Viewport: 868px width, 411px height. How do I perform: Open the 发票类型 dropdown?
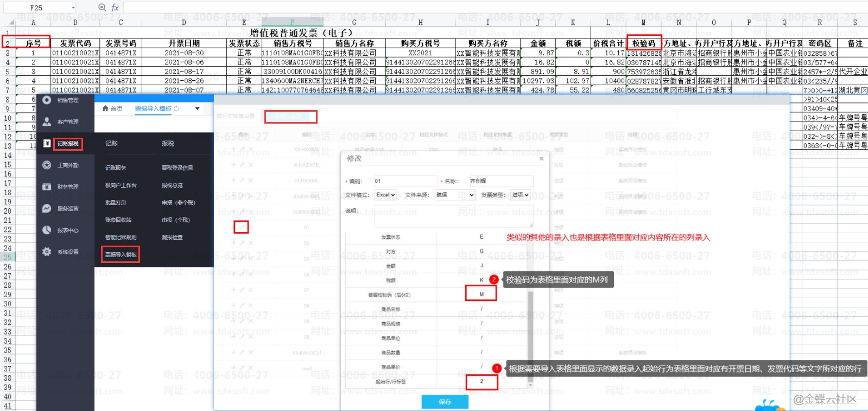[519, 195]
